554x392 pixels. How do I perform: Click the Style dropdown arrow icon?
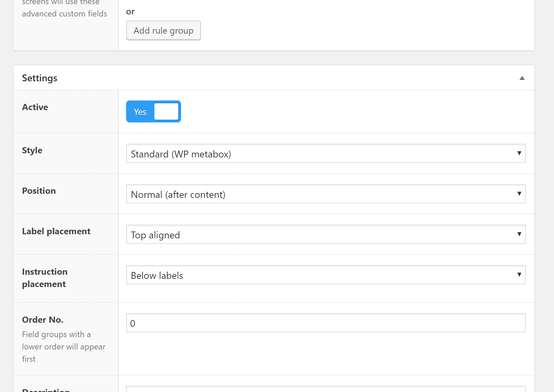point(519,154)
